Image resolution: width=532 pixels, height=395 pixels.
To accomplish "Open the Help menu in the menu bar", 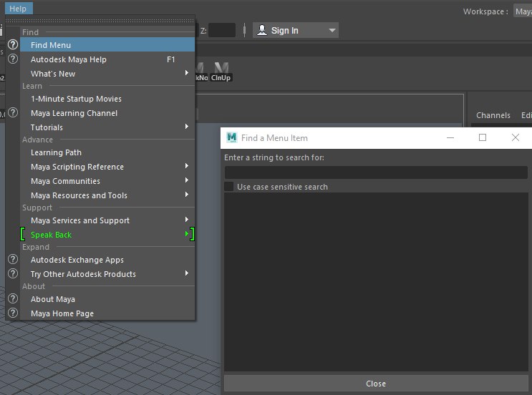I will pyautogui.click(x=18, y=9).
